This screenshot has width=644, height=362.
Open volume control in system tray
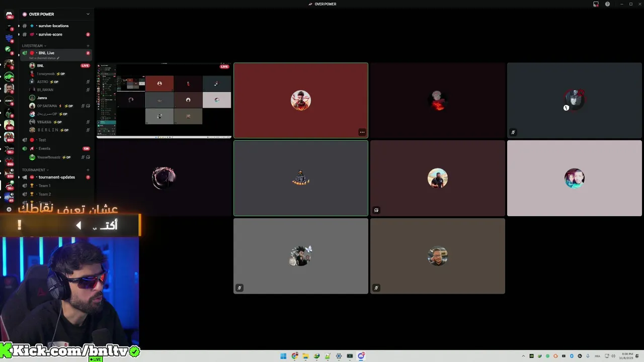[613, 356]
